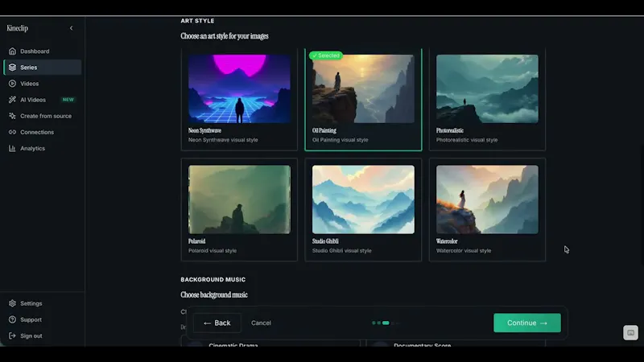The height and width of the screenshot is (362, 644).
Task: Click the Oil Painting visual style description
Action: [340, 140]
